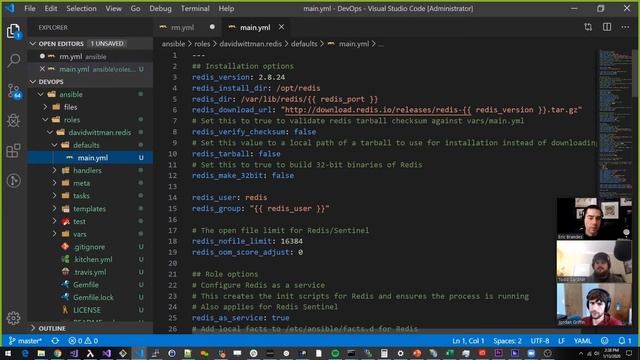The width and height of the screenshot is (640, 360).
Task: Open the .gitignore file
Action: (89, 247)
